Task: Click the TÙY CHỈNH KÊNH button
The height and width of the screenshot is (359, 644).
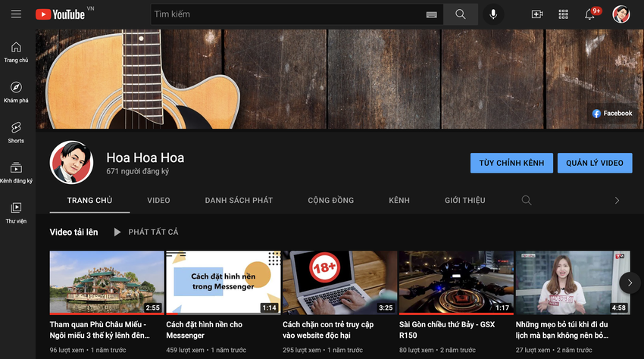Action: pos(511,163)
